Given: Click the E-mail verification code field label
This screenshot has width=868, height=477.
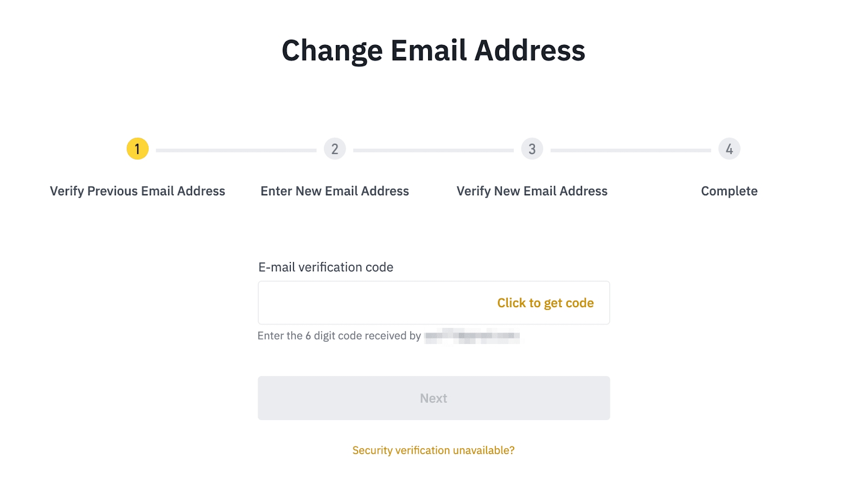Looking at the screenshot, I should [326, 267].
